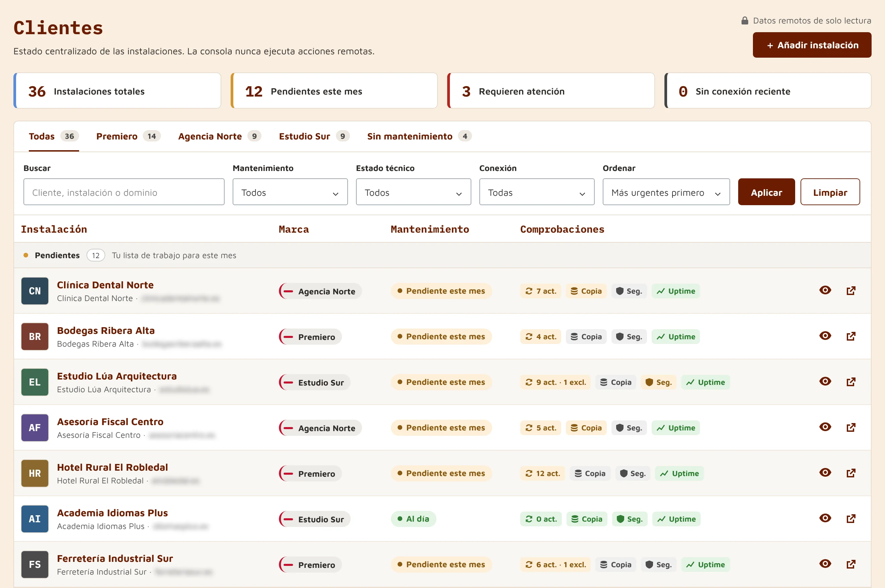Click 'Al día' status of Academia Idiomas Plus
Image resolution: width=885 pixels, height=588 pixels.
(413, 519)
